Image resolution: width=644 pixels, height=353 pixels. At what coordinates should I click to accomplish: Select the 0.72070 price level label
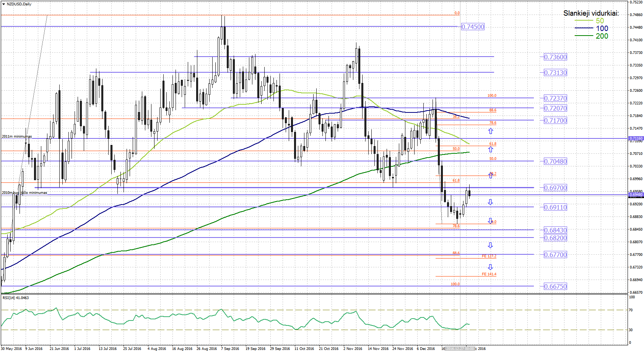[555, 108]
